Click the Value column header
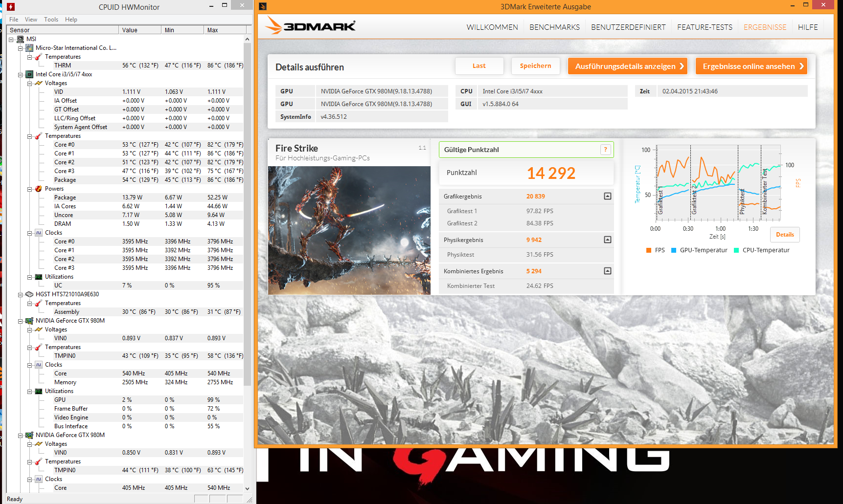This screenshot has width=843, height=504. coord(140,30)
